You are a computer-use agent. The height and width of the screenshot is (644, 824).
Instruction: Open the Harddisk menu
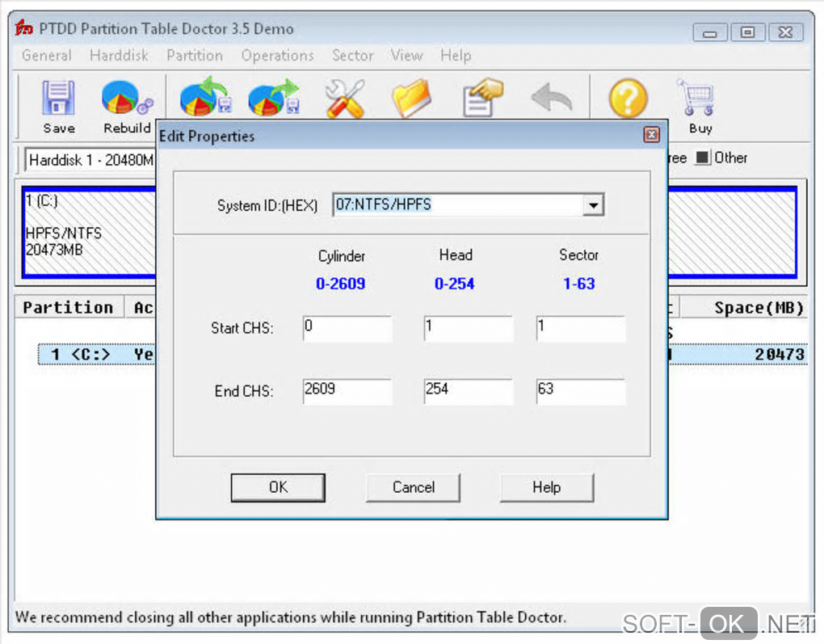(119, 55)
